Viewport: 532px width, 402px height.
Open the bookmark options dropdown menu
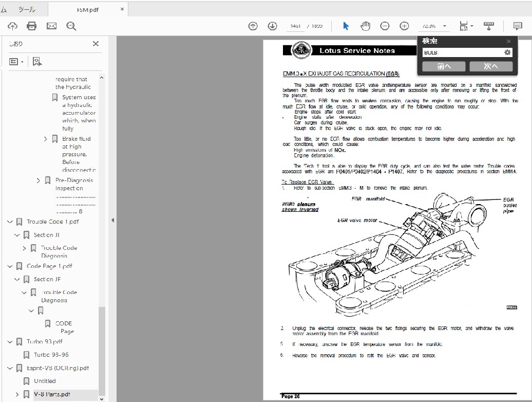tap(16, 62)
